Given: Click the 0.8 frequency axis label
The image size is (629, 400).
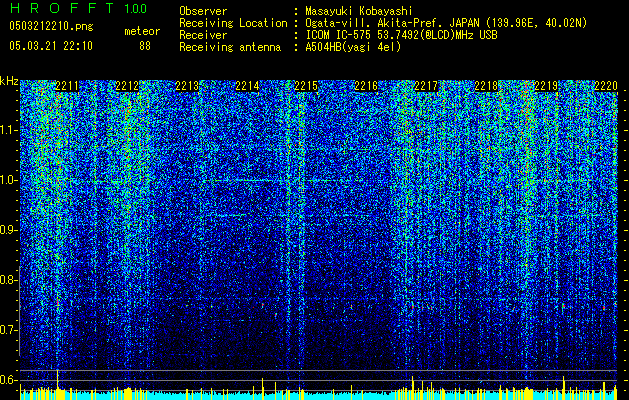Looking at the screenshot, I should tap(9, 280).
